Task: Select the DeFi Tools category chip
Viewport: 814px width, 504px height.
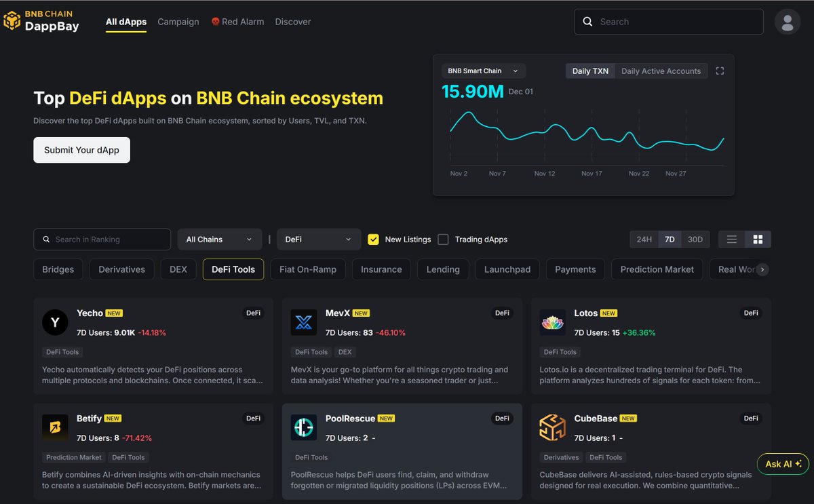Action: [233, 269]
